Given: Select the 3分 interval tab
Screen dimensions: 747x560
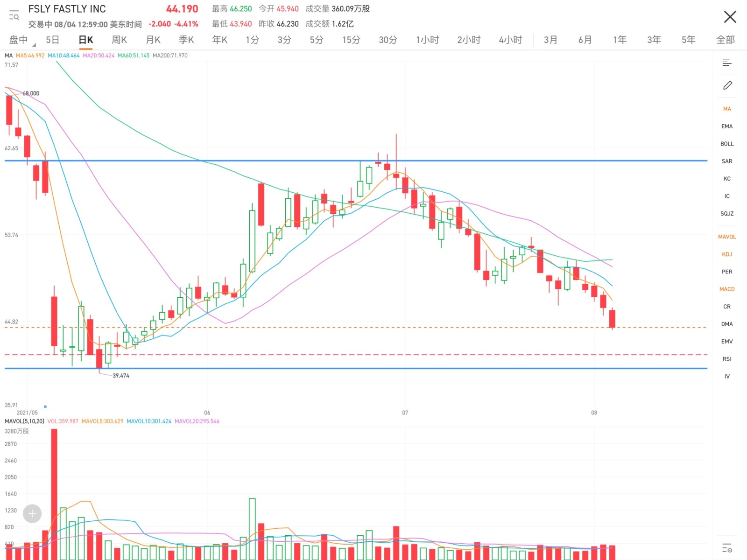Looking at the screenshot, I should [284, 40].
